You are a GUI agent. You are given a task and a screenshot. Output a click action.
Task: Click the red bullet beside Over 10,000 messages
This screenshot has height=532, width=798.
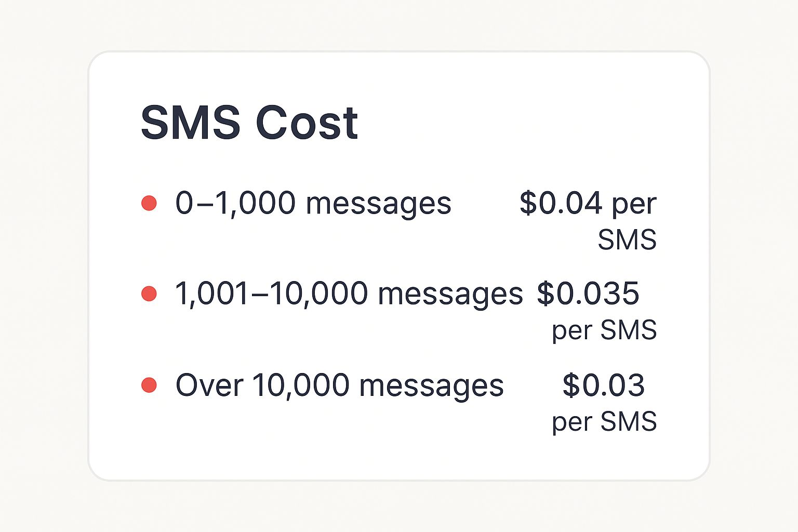point(149,385)
